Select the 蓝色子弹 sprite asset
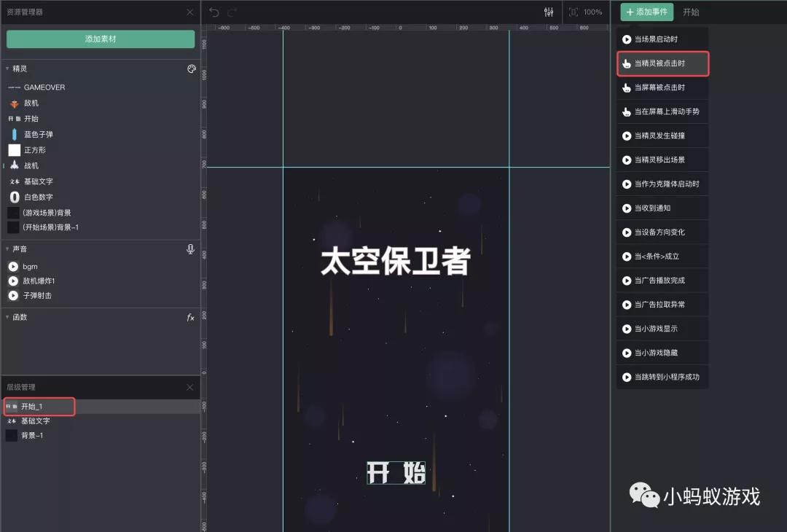Viewport: 787px width, 532px height. click(x=41, y=134)
